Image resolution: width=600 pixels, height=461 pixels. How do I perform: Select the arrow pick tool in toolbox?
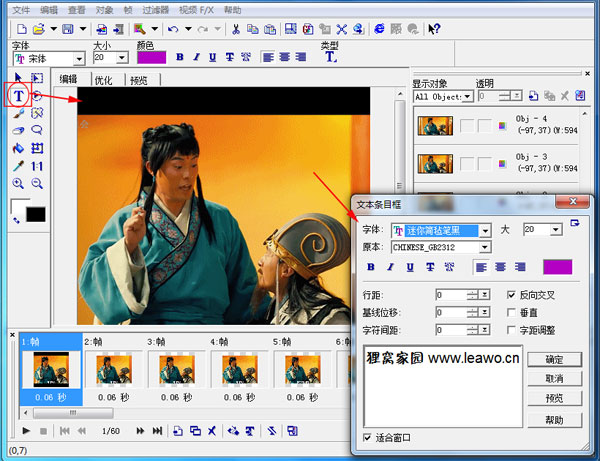pos(18,78)
